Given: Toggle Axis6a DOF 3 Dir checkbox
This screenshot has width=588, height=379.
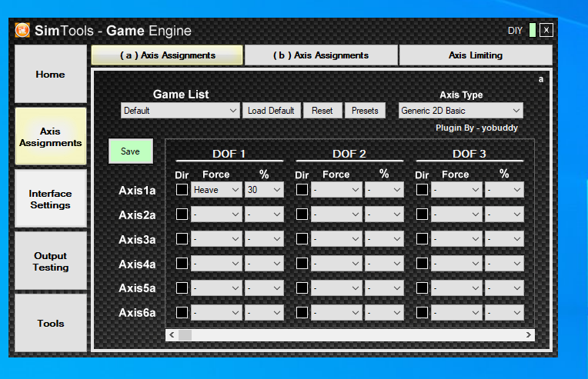Looking at the screenshot, I should (x=422, y=312).
